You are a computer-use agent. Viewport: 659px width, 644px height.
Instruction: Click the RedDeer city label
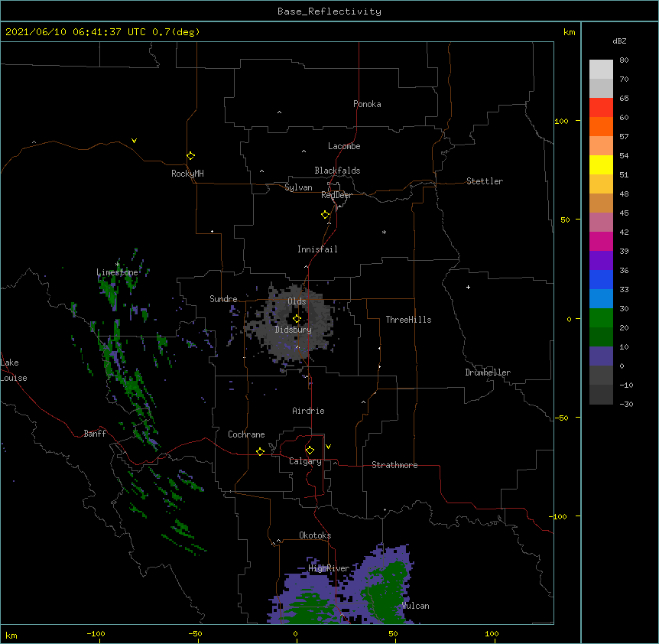[x=336, y=195]
